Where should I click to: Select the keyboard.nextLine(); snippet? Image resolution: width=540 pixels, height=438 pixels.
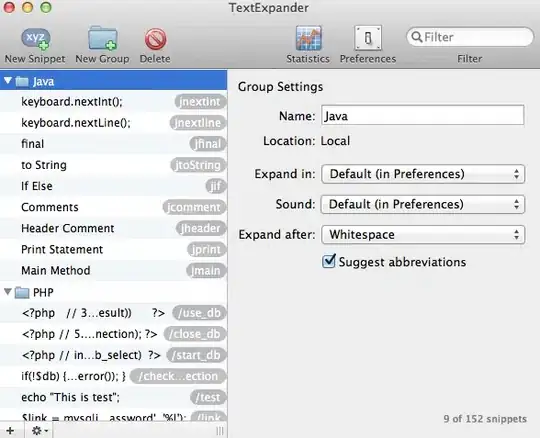point(114,123)
